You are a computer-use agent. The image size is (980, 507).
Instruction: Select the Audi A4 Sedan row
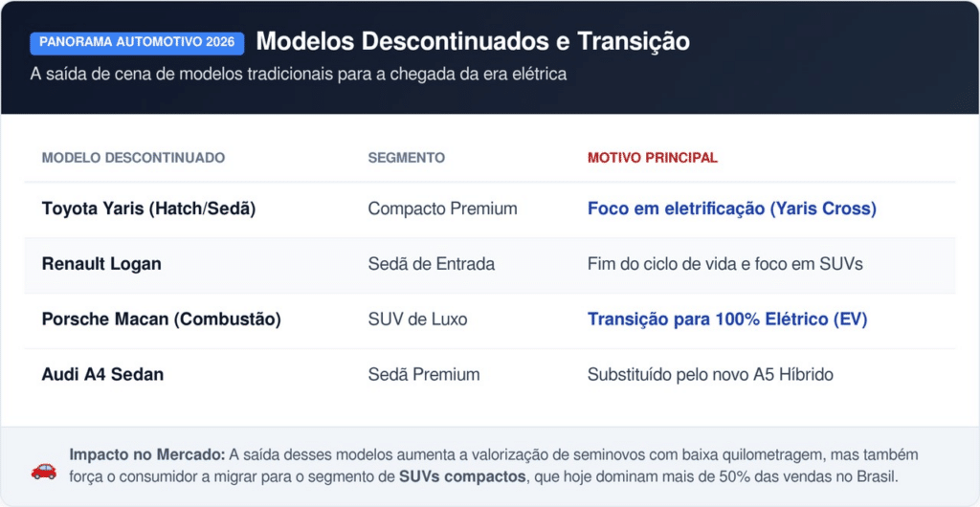(102, 375)
